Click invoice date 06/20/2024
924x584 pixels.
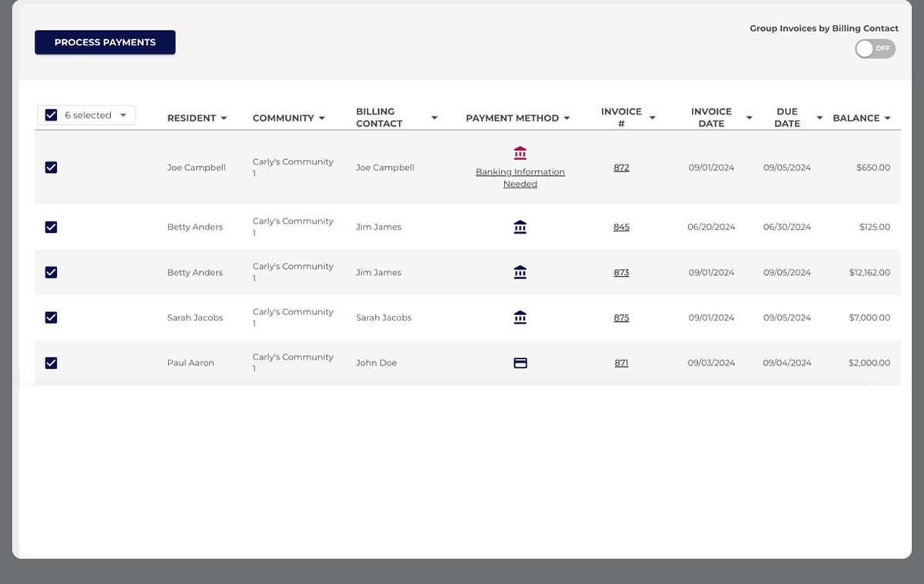[711, 227]
